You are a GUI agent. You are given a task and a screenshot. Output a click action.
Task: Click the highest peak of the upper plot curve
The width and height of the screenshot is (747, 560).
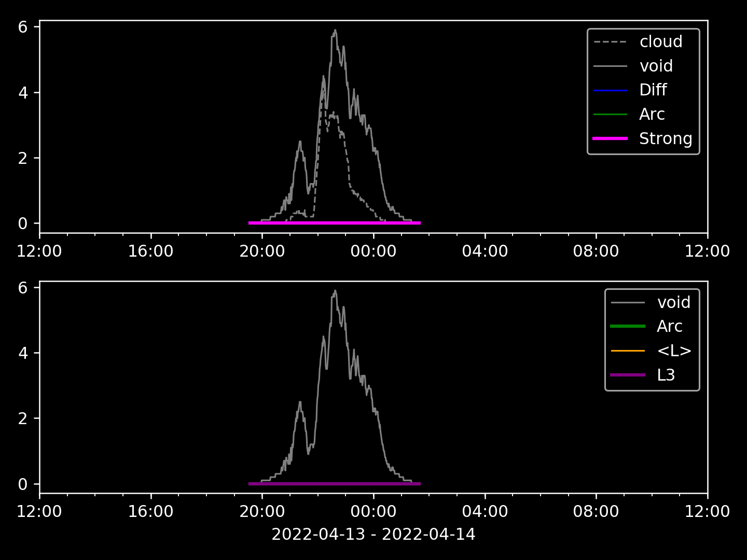point(335,31)
